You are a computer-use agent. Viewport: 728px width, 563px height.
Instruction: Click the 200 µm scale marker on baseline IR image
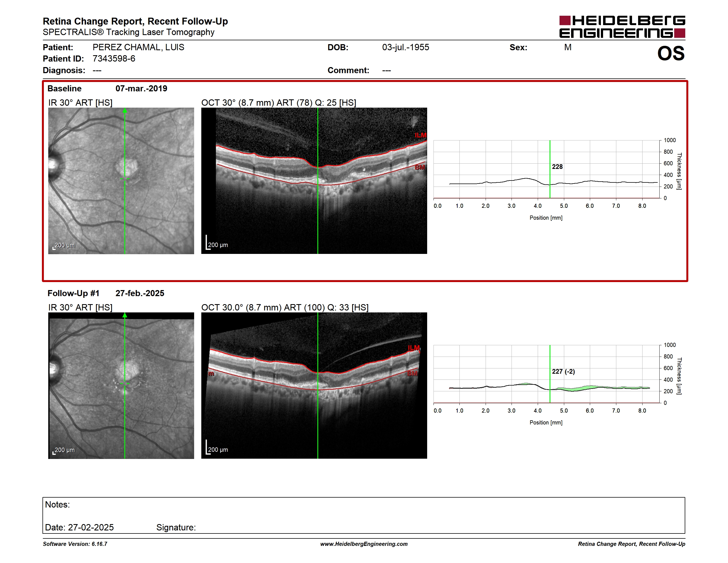pos(64,246)
